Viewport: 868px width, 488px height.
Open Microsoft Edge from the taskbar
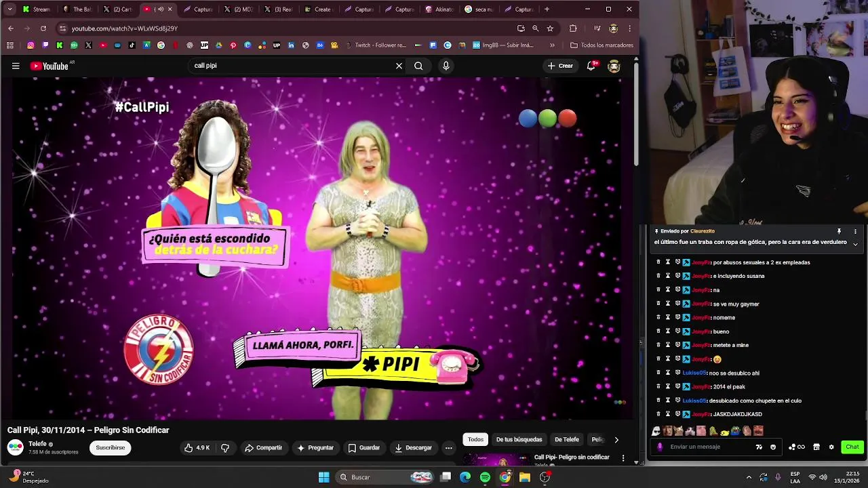465,477
